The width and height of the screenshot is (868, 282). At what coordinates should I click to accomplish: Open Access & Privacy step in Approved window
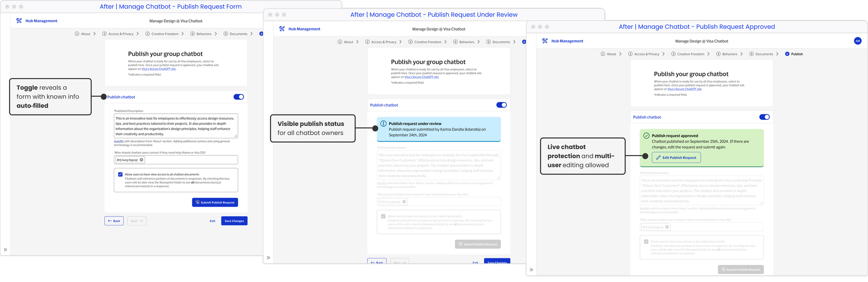tap(644, 54)
